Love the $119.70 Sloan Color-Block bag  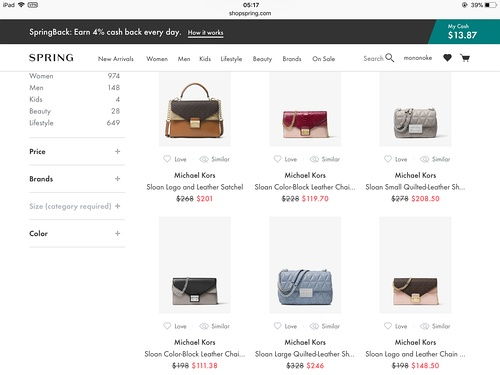coord(285,159)
